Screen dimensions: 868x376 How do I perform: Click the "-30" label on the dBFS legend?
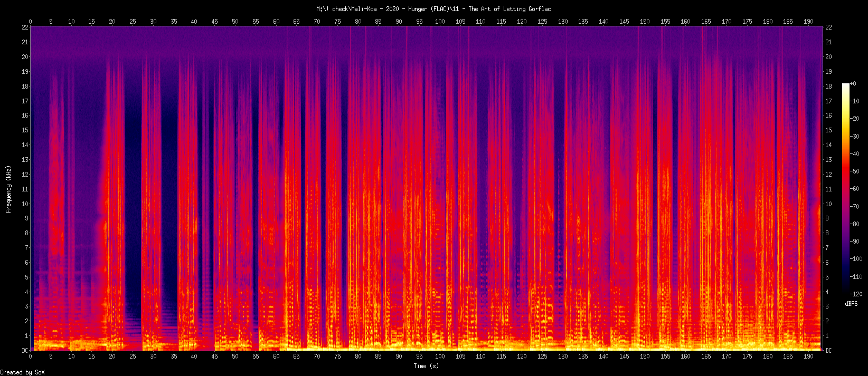click(855, 137)
